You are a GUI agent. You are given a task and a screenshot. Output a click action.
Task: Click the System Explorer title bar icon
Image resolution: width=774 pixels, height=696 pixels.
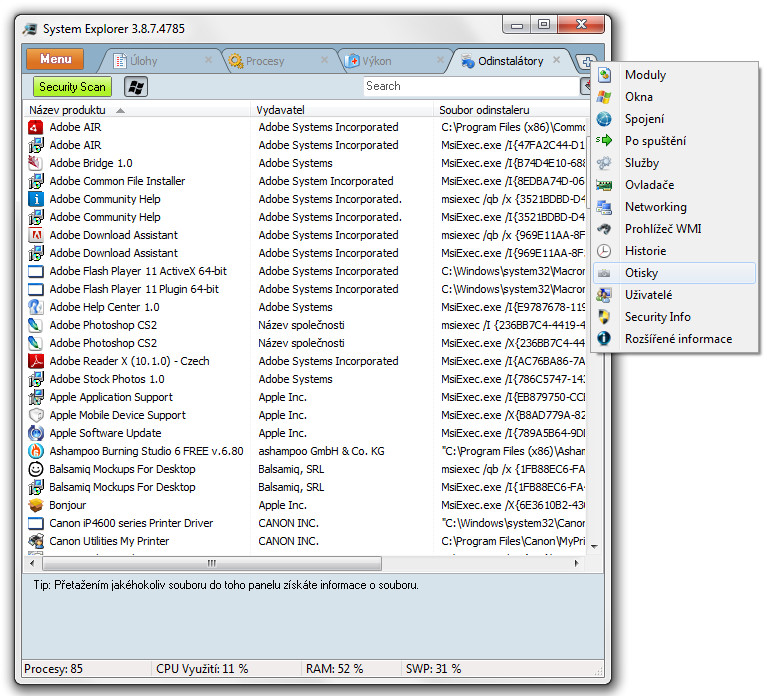coord(30,29)
